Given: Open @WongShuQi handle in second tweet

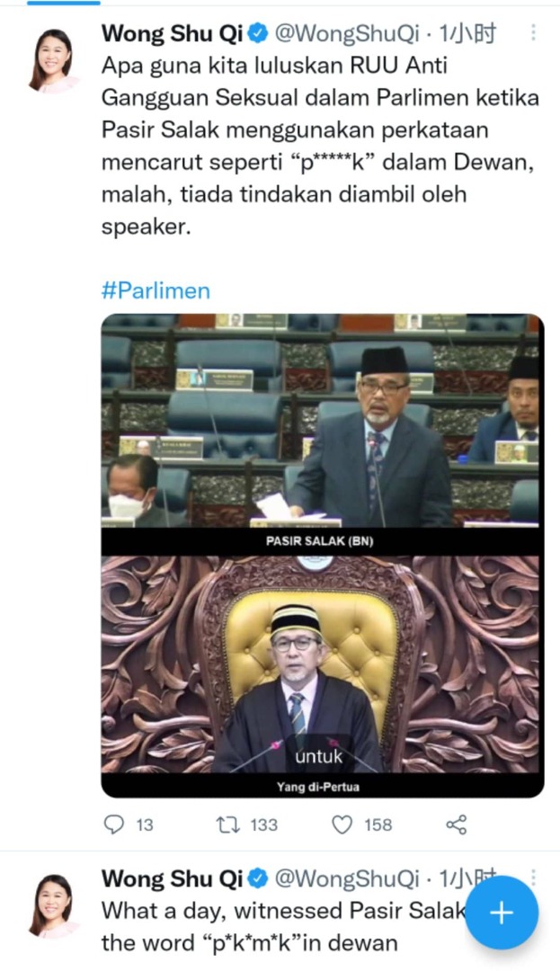Looking at the screenshot, I should pos(347,878).
